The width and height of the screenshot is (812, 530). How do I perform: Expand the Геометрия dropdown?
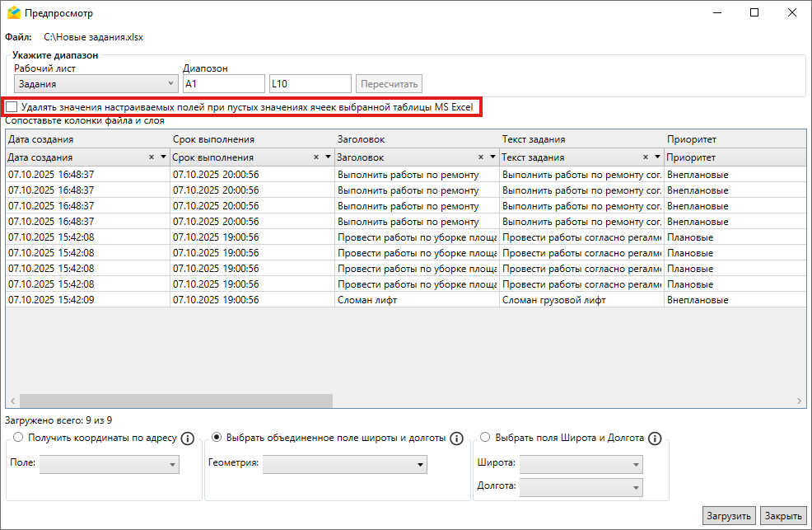click(344, 464)
